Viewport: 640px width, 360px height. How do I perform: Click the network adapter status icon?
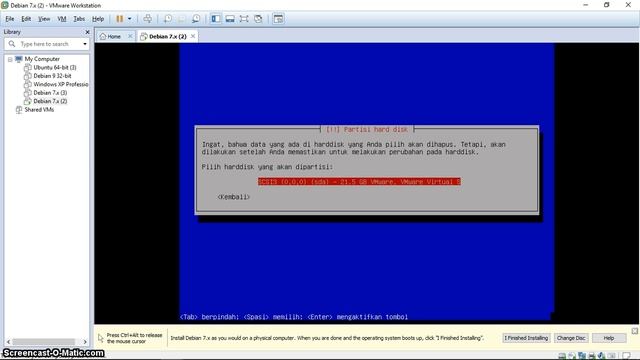(582, 356)
